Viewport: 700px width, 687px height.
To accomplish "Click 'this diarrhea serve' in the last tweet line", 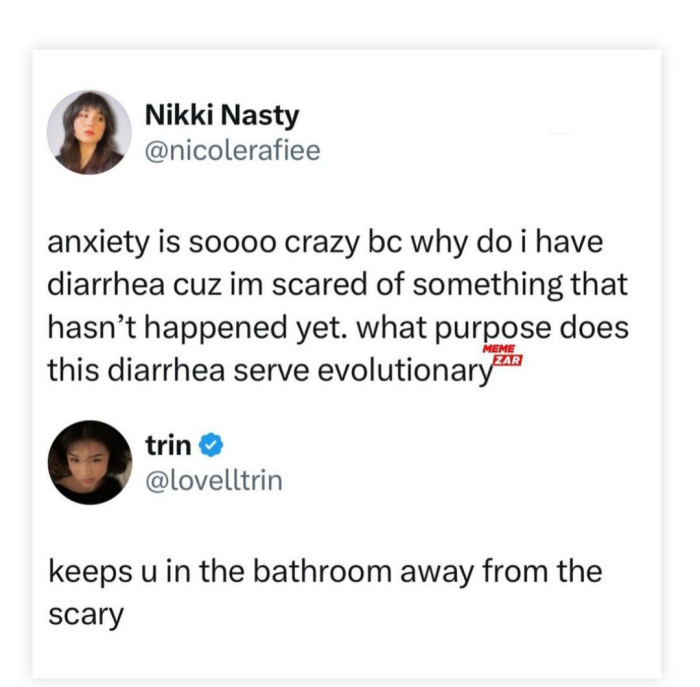I will [178, 371].
